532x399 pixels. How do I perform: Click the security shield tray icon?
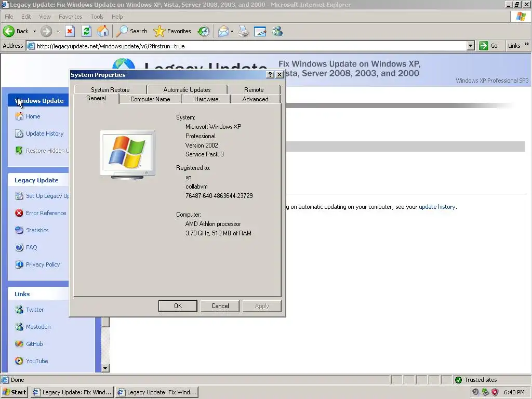click(x=495, y=392)
